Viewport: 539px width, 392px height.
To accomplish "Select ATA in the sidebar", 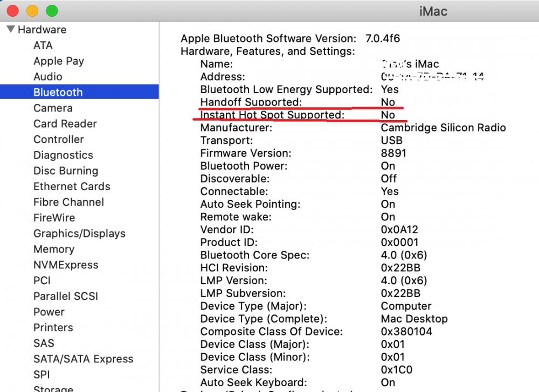I will click(x=43, y=45).
